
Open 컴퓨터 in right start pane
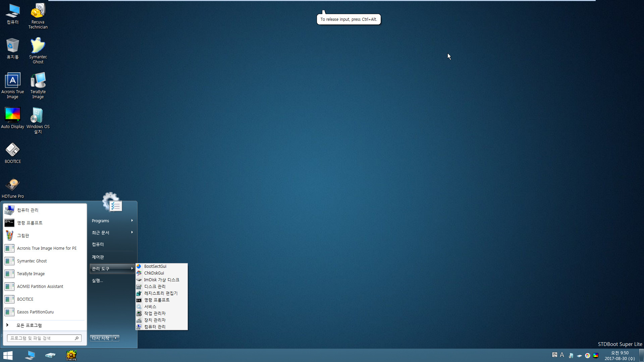[x=112, y=244]
